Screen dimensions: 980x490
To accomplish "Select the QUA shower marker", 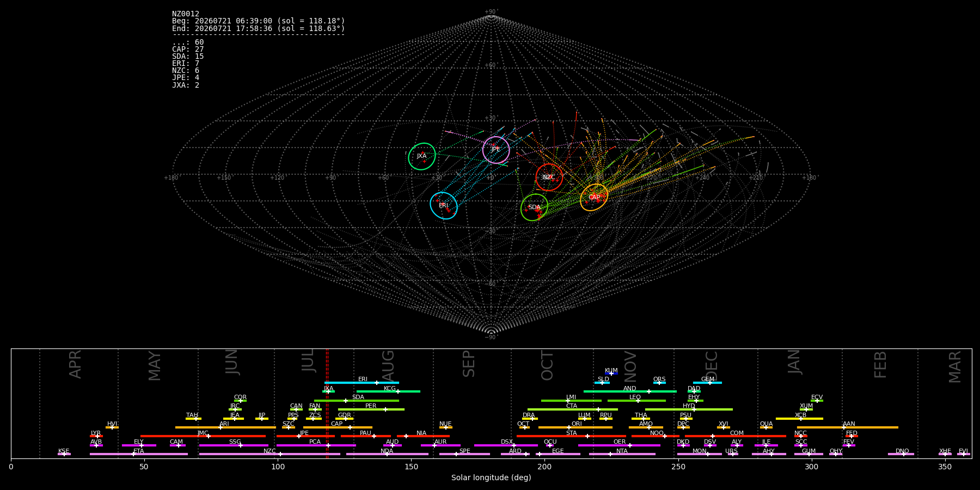I will (766, 427).
